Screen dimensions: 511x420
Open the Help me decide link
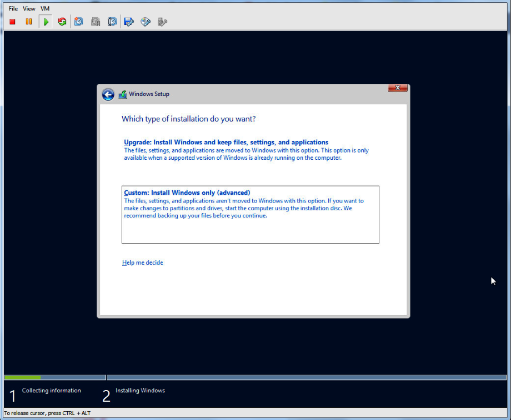coord(143,262)
